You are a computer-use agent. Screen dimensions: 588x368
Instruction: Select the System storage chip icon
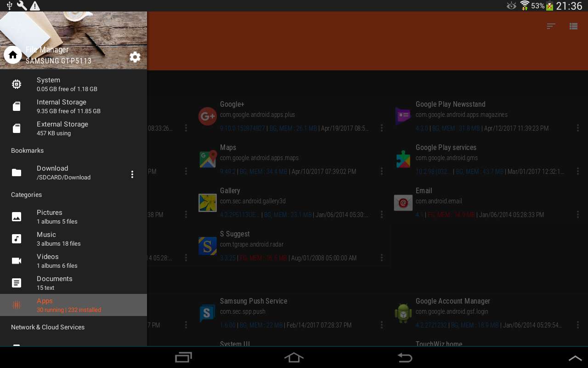(x=17, y=84)
